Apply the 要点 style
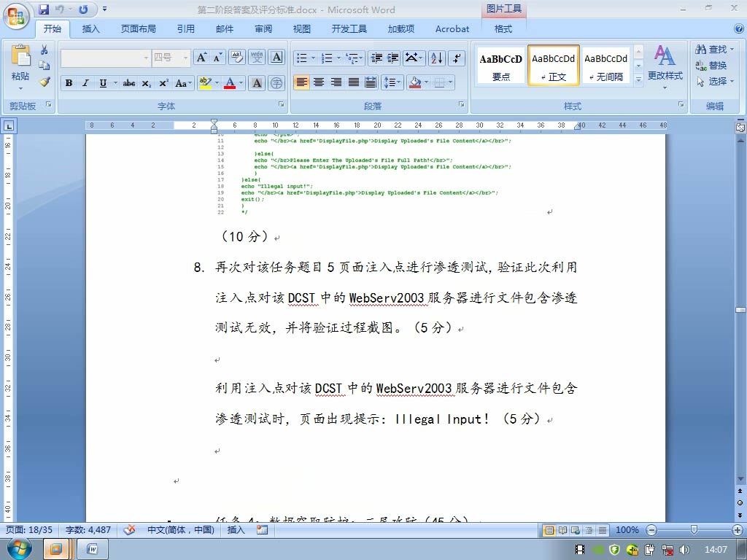Image resolution: width=747 pixels, height=560 pixels. click(500, 66)
